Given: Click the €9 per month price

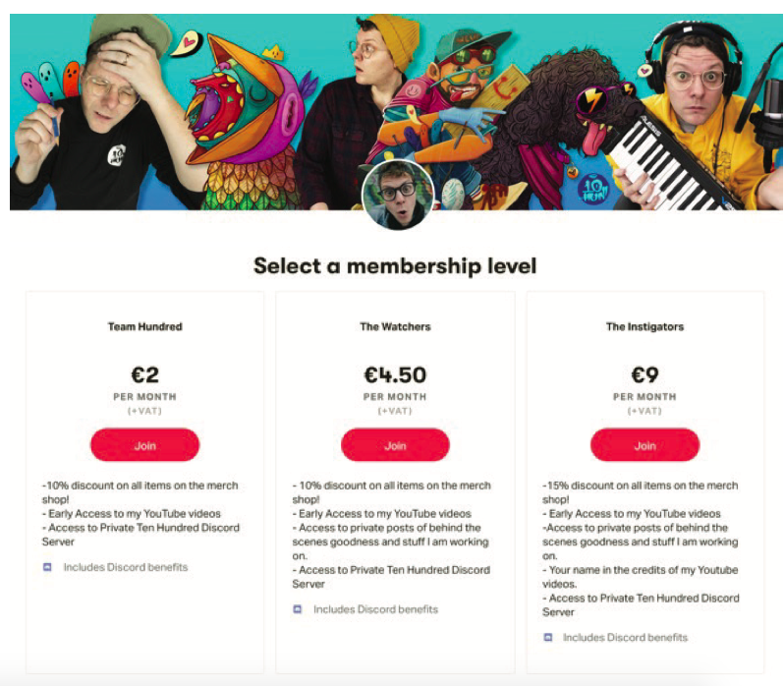Looking at the screenshot, I should pyautogui.click(x=644, y=374).
